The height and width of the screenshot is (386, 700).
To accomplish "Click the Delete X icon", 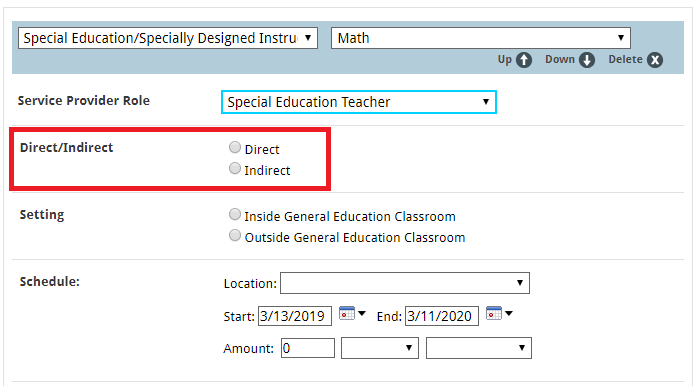I will point(655,60).
